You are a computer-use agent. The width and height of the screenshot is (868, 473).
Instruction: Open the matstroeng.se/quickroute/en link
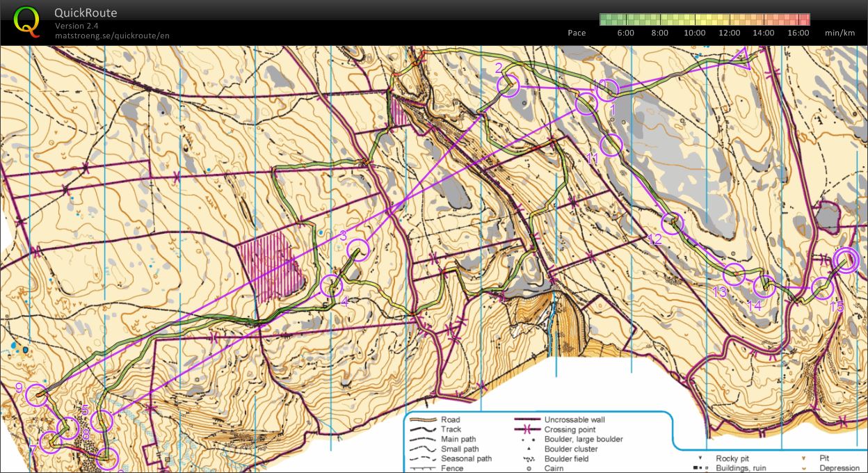[x=112, y=35]
